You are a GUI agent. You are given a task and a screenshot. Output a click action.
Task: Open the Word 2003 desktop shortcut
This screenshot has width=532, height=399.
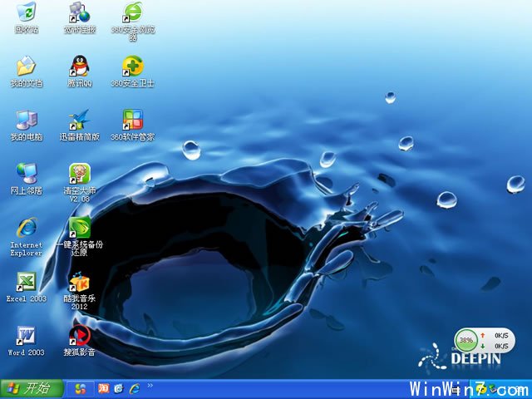pos(26,335)
